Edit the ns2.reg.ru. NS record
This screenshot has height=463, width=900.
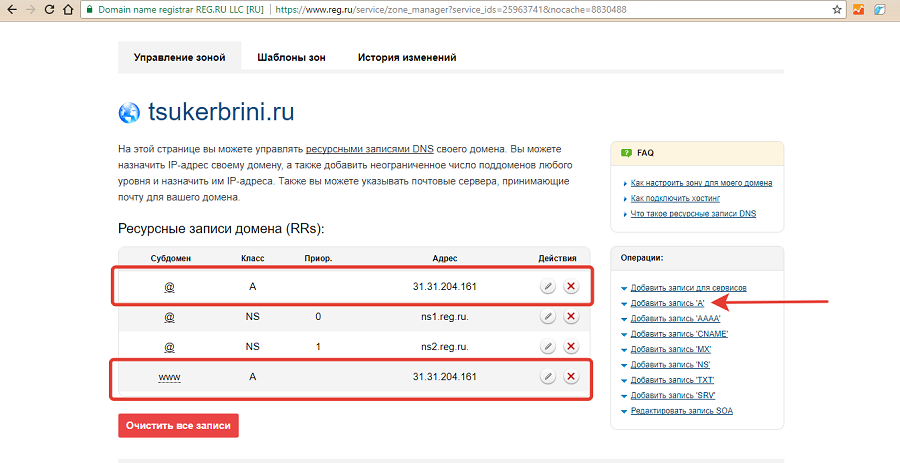[548, 346]
